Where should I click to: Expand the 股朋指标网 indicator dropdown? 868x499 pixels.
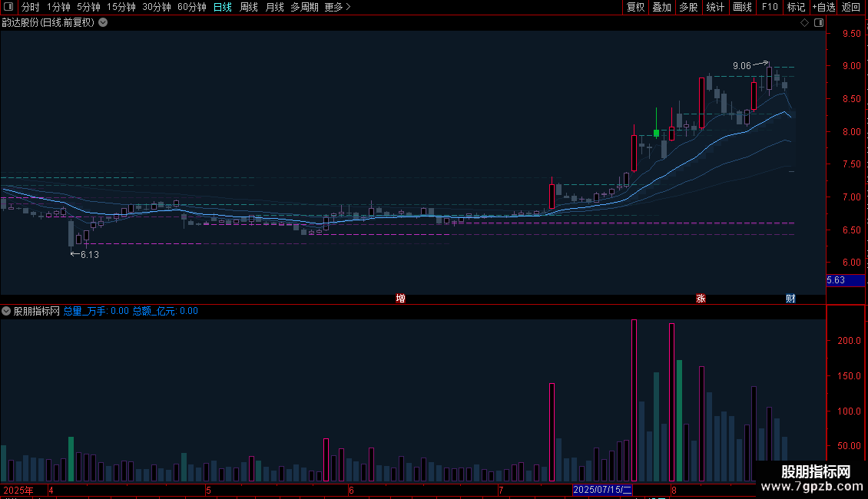coord(6,311)
